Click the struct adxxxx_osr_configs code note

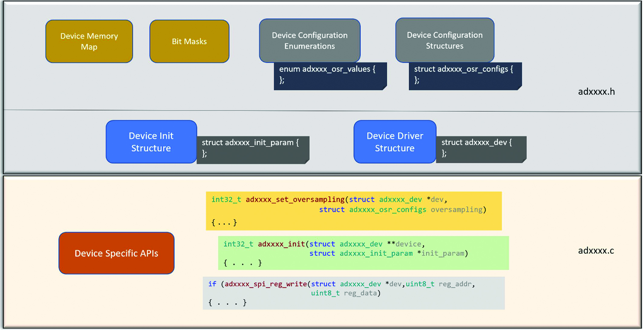tap(465, 76)
